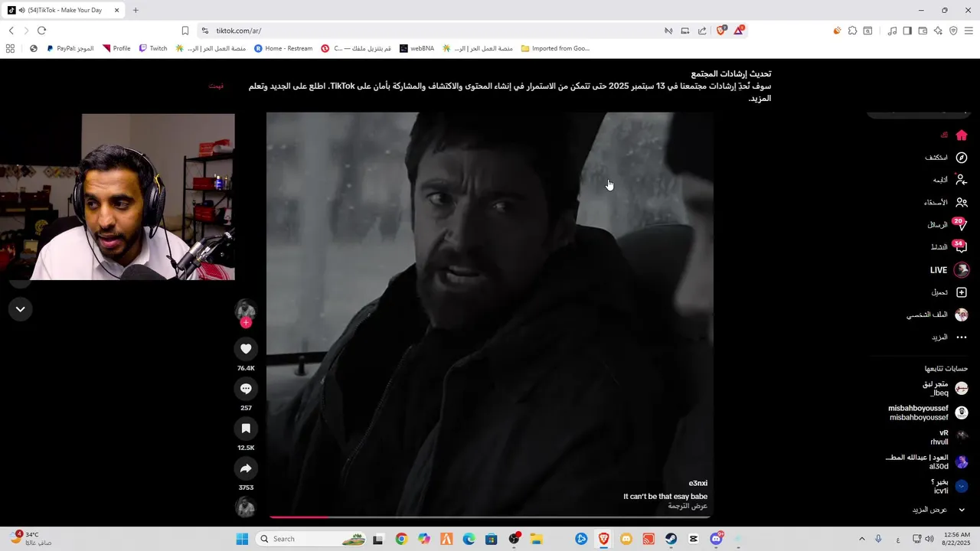Open the comments icon showing 257
Viewport: 980px width, 551px height.
(246, 389)
